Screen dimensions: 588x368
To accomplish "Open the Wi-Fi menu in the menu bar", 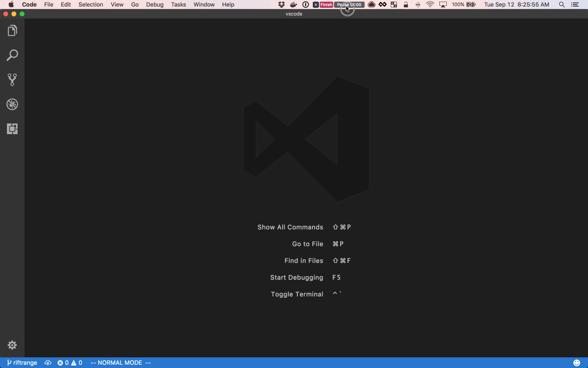I will [430, 4].
